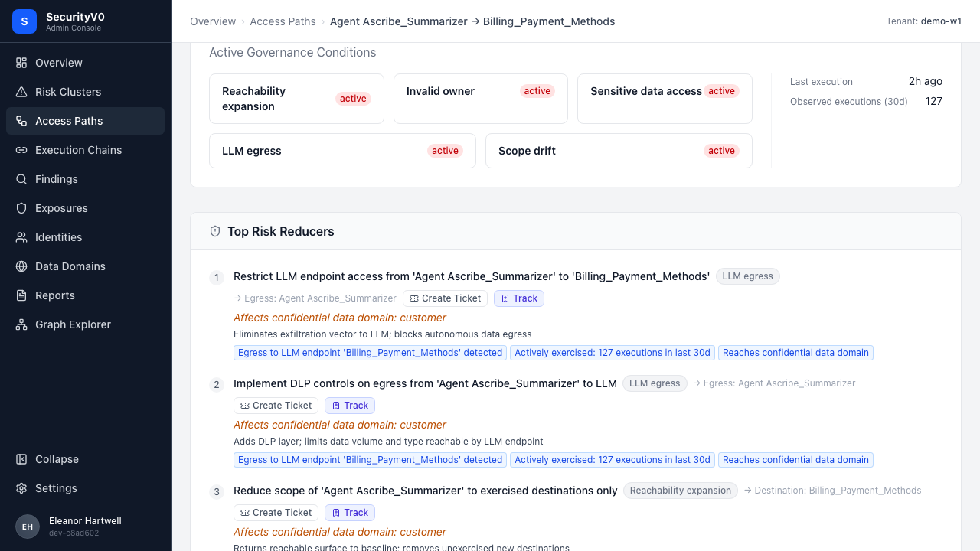Launch Graph Explorer from the sidebar
980x551 pixels.
coord(85,324)
